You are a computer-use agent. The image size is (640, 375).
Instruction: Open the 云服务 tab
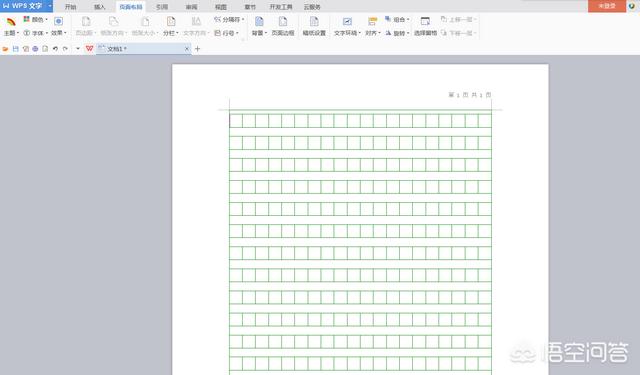(312, 7)
